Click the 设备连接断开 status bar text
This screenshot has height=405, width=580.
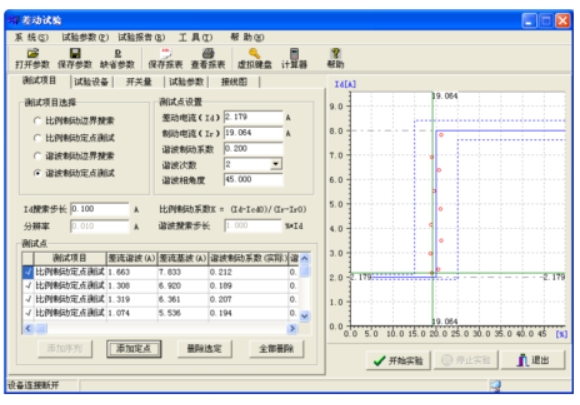click(33, 386)
